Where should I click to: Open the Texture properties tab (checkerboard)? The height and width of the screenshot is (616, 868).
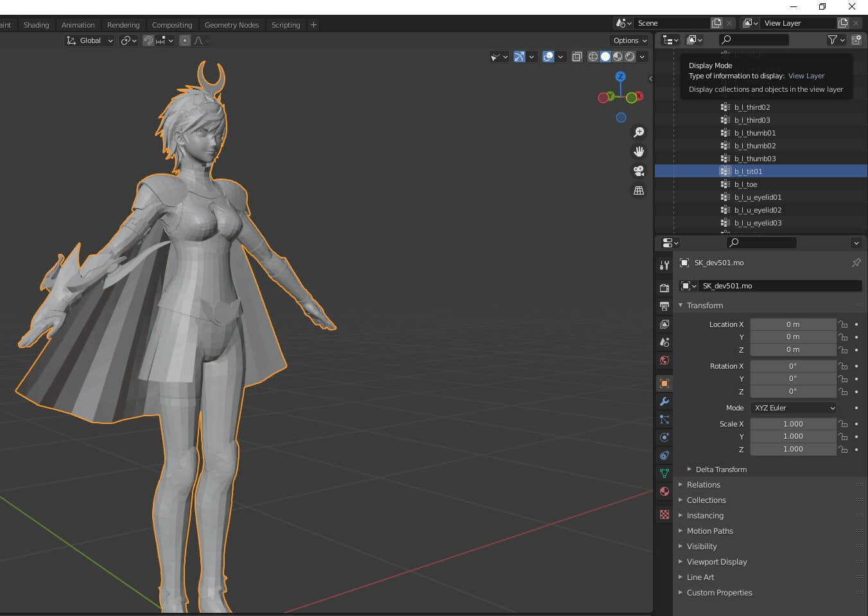(664, 515)
